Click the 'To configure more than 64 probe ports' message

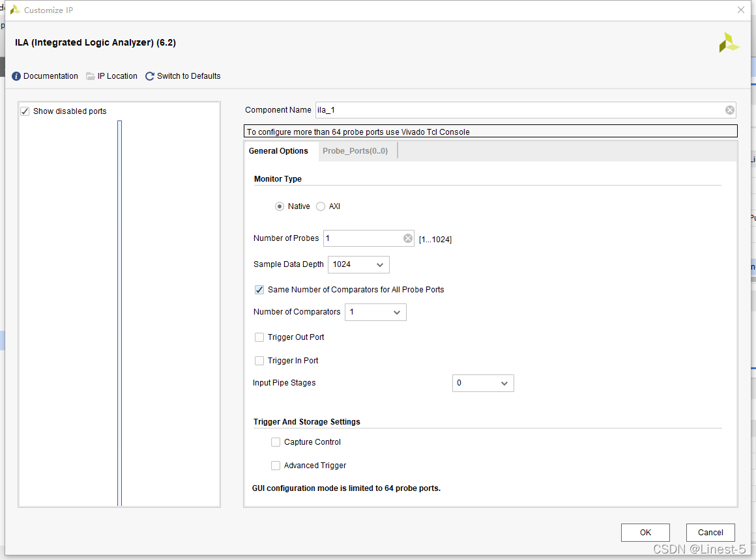point(358,132)
